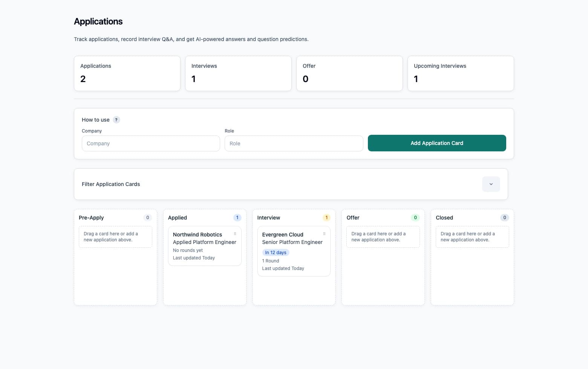Click "Last updated Today" on Northwind card

(x=194, y=258)
